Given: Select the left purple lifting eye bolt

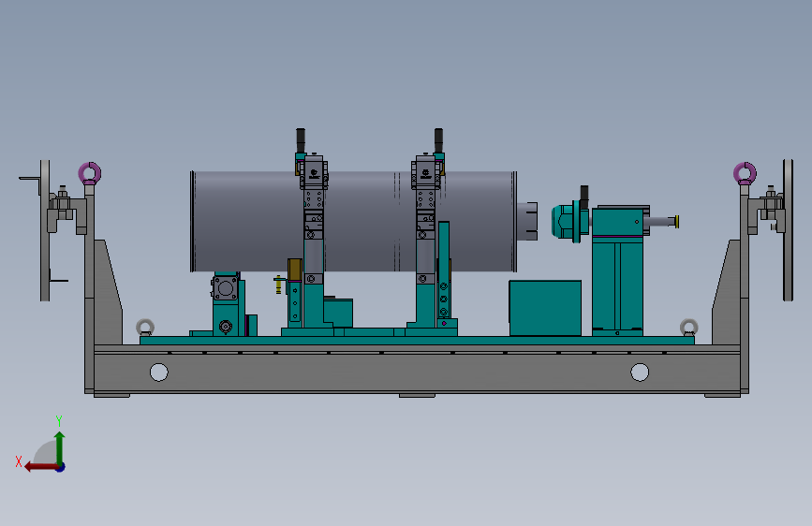Looking at the screenshot, I should pyautogui.click(x=90, y=173).
